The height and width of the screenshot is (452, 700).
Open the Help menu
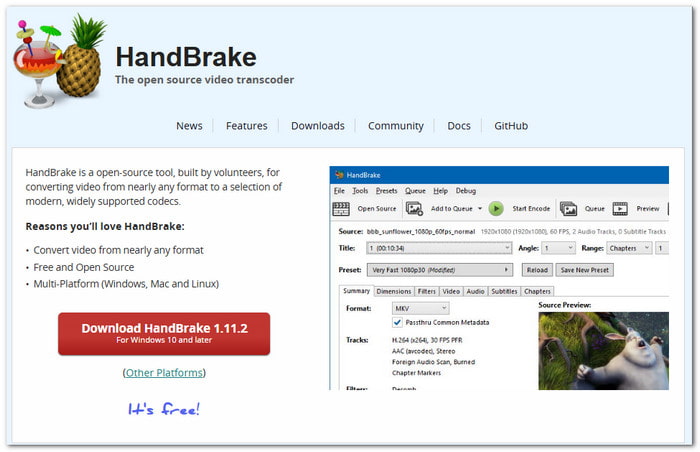[x=440, y=191]
